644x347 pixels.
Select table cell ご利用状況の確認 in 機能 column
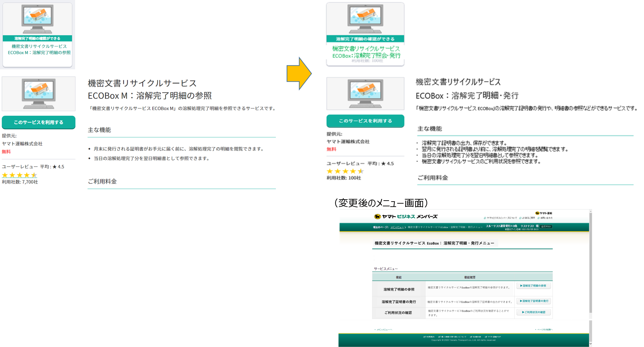click(x=399, y=313)
